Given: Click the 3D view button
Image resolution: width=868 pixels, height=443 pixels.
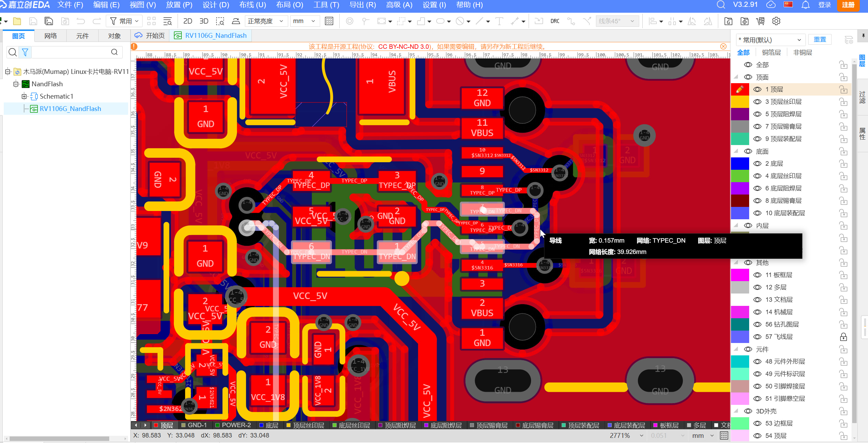Looking at the screenshot, I should click(204, 21).
